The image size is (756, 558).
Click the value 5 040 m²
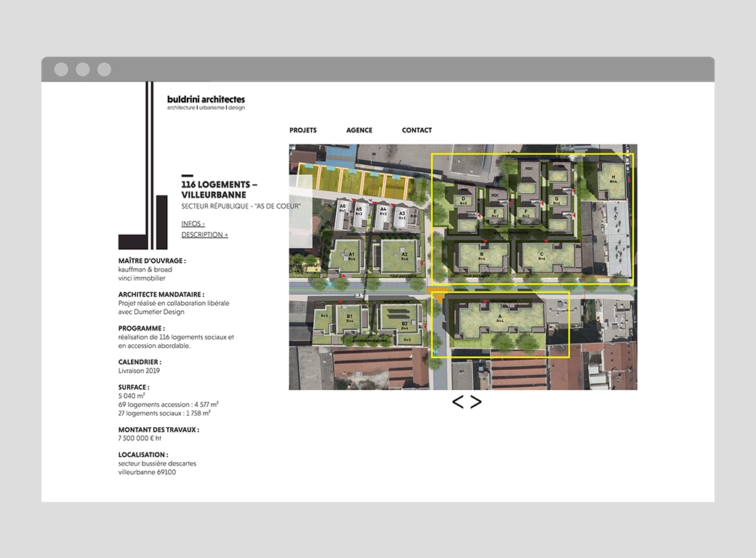pos(132,395)
